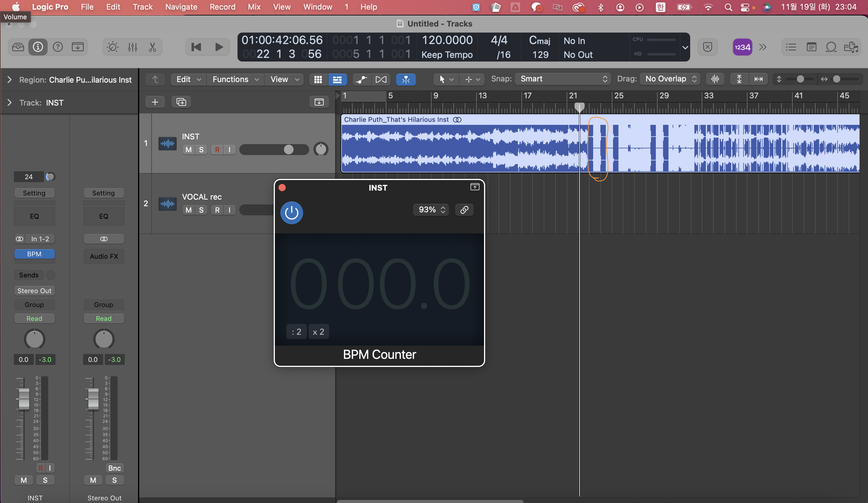
Task: Open the Mix menu
Action: 254,7
